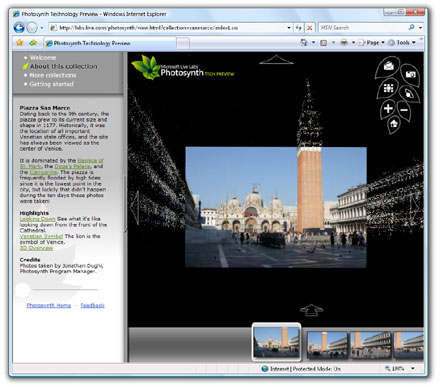
Task: Select the partly visible fourth thumbnail
Action: [409, 345]
